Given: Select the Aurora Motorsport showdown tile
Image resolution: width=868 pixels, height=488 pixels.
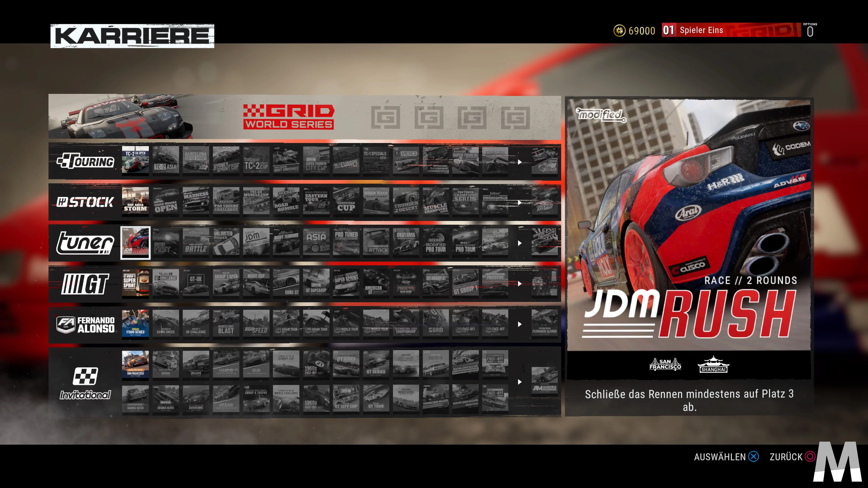Looking at the screenshot, I should 545,381.
